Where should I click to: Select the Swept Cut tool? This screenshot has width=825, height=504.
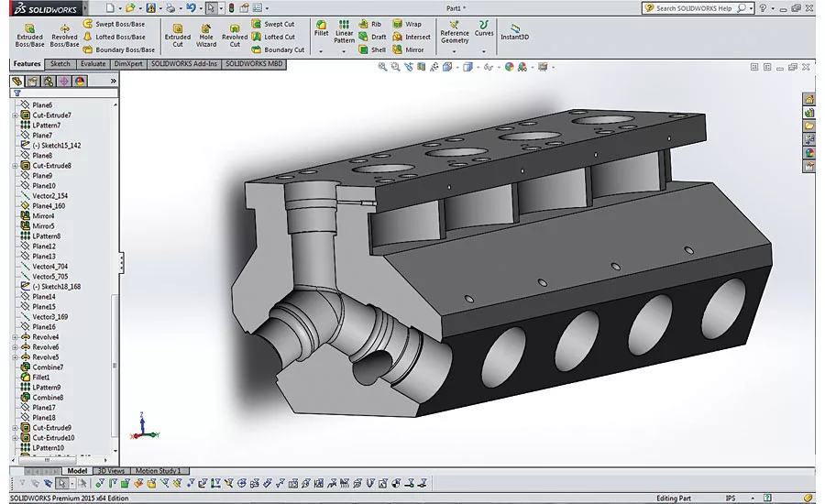[x=273, y=24]
